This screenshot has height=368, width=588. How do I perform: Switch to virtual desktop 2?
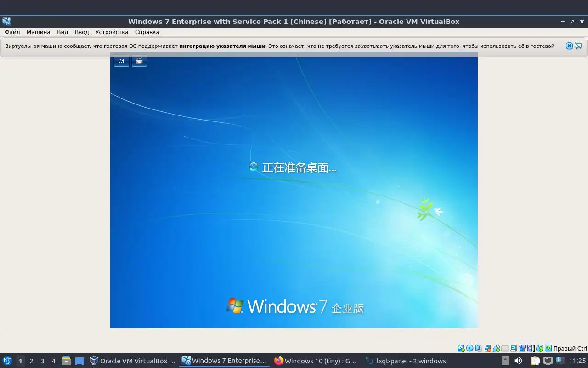[31, 361]
